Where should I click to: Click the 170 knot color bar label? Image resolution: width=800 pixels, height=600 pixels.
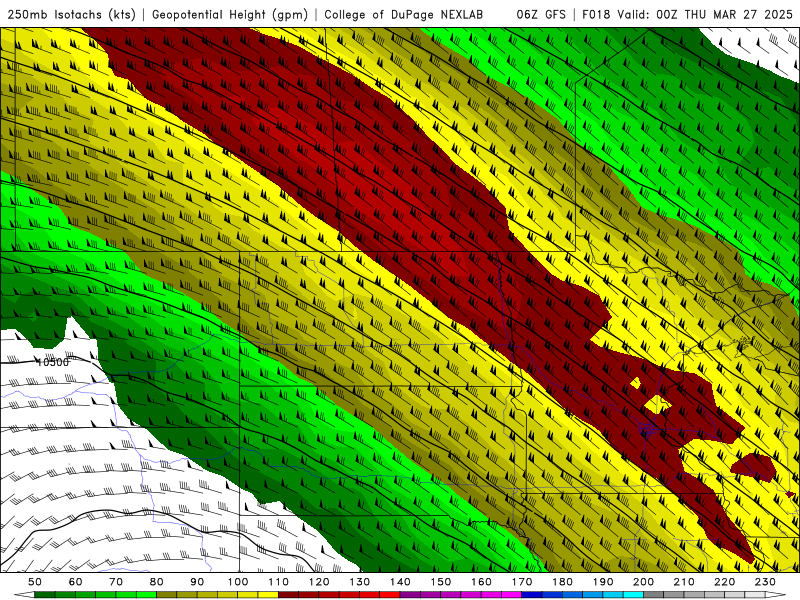pos(521,582)
